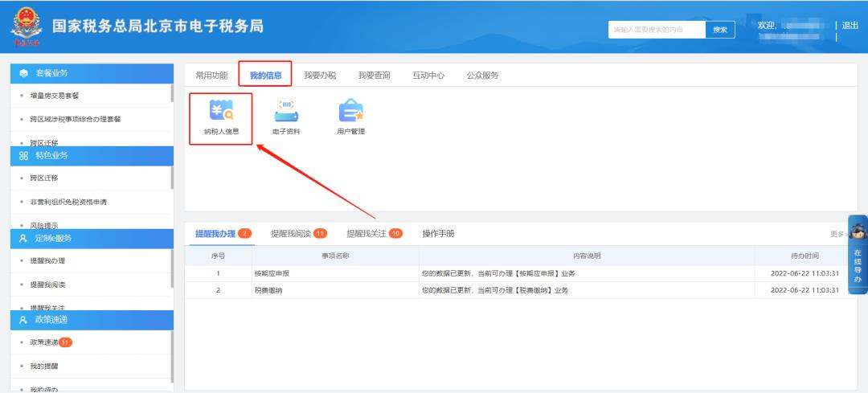Click the 特色业务 section scrollbar
The image size is (868, 393).
[x=172, y=178]
